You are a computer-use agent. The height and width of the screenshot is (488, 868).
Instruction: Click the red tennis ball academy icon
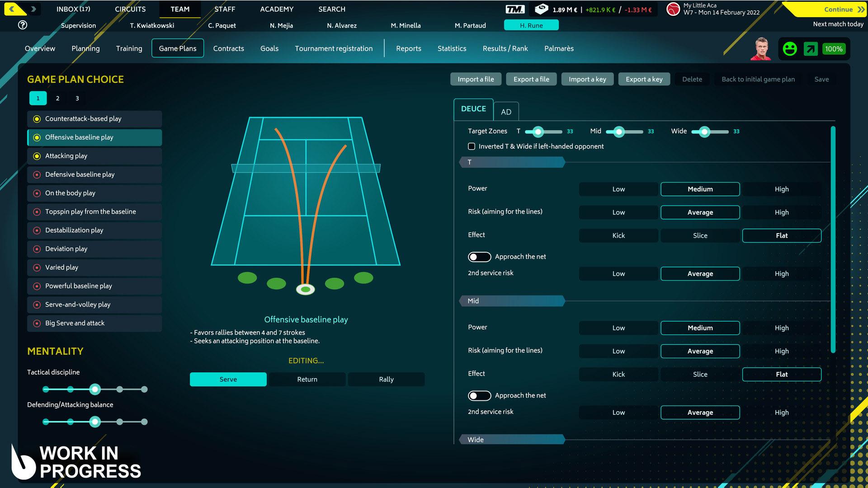click(x=673, y=9)
